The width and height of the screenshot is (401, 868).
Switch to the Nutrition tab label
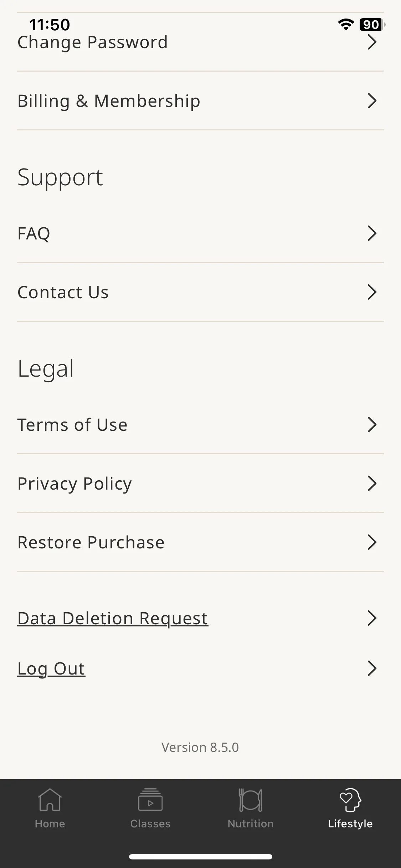click(x=251, y=824)
